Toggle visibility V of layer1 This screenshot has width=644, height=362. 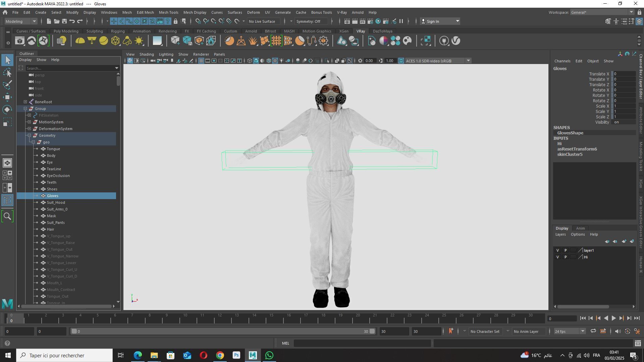[x=558, y=250]
